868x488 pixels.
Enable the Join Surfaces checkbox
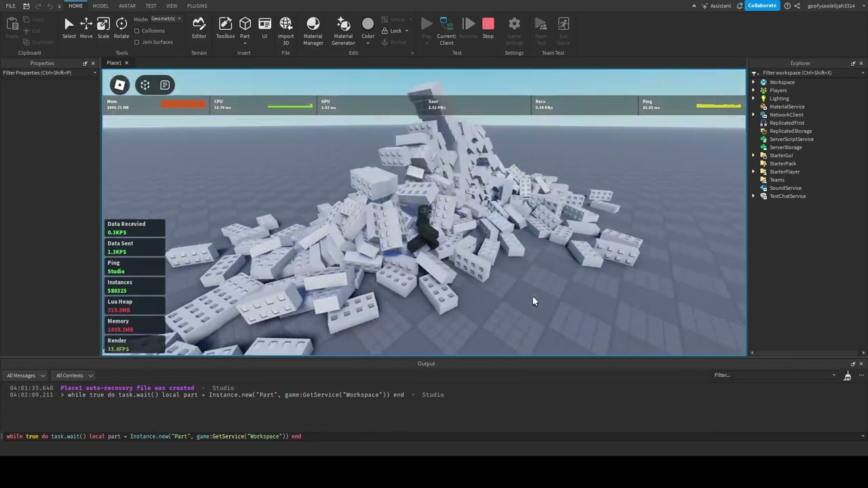click(x=137, y=42)
